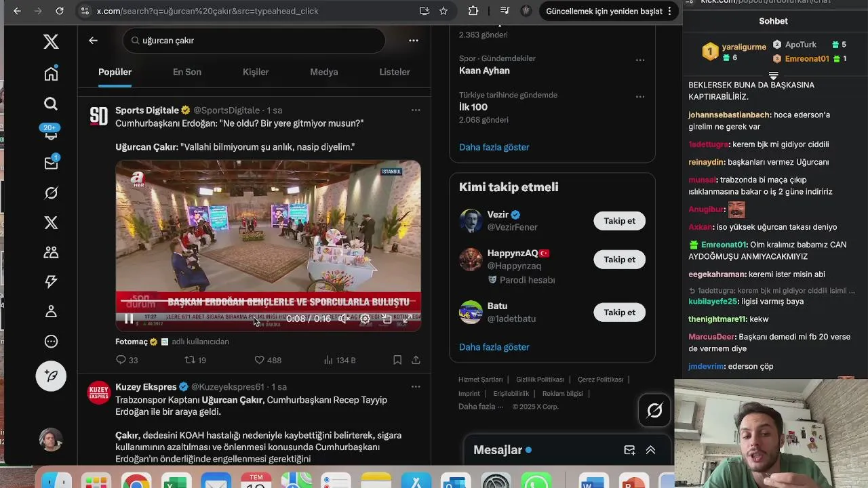Open Chrome media control icon

[x=505, y=11]
